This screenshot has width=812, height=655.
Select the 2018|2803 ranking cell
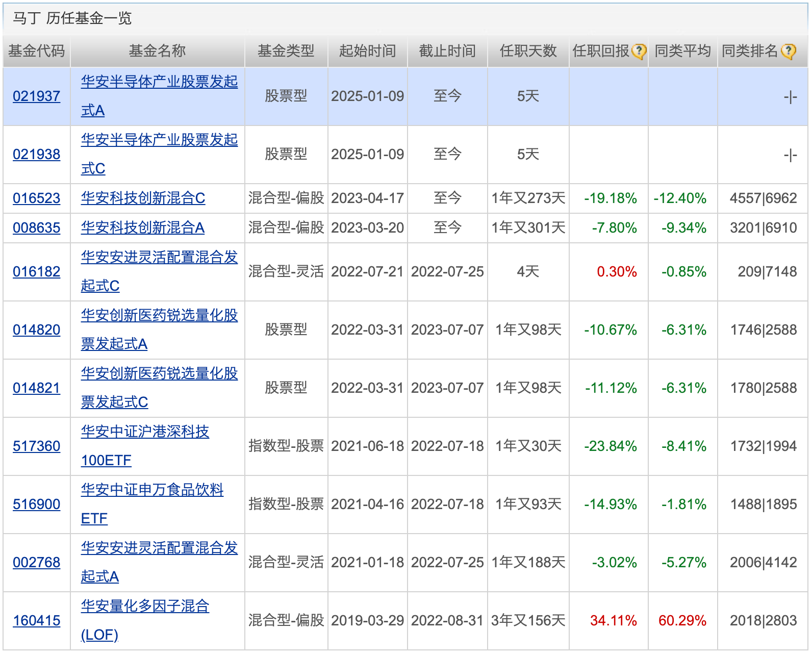point(763,621)
